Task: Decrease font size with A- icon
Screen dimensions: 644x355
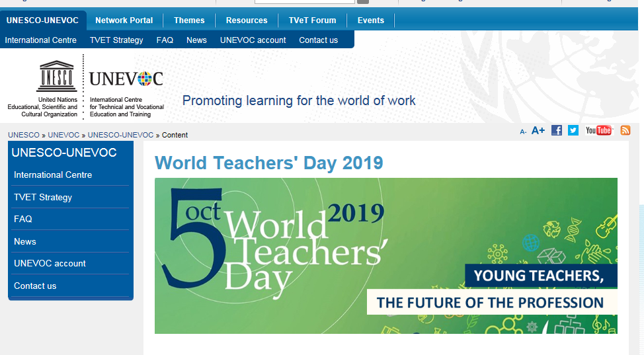Action: click(523, 132)
